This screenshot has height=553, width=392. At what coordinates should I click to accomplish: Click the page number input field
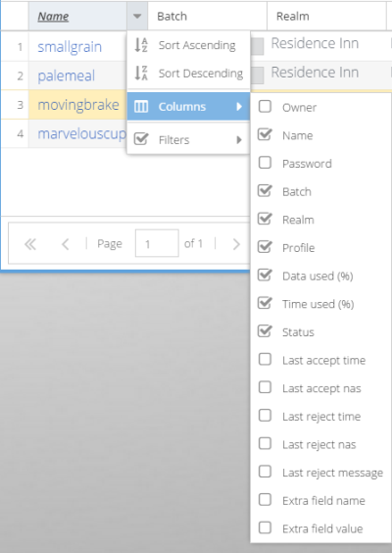[x=157, y=243]
